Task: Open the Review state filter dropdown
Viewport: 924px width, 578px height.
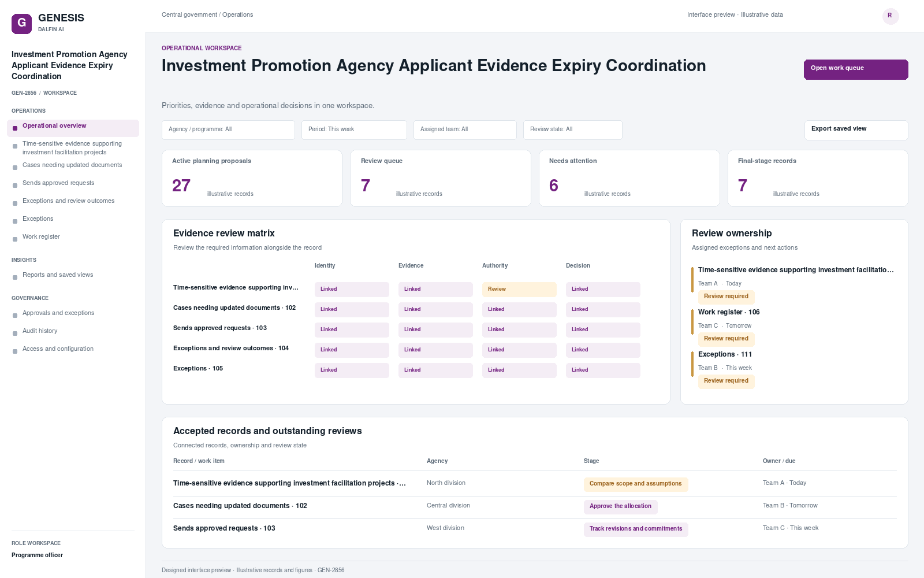Action: click(x=572, y=129)
